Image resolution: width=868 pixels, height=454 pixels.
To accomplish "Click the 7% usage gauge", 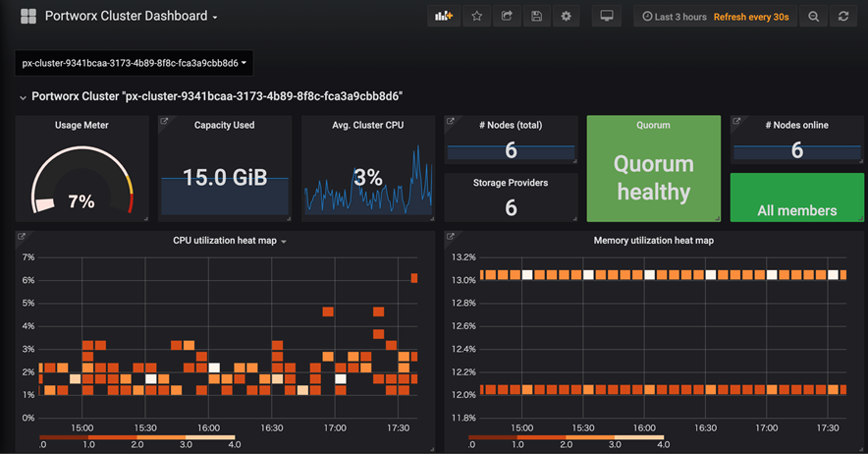I will click(x=81, y=180).
